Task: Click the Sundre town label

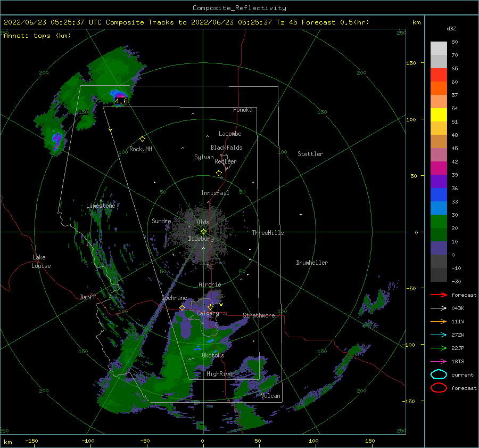Action: (x=161, y=221)
